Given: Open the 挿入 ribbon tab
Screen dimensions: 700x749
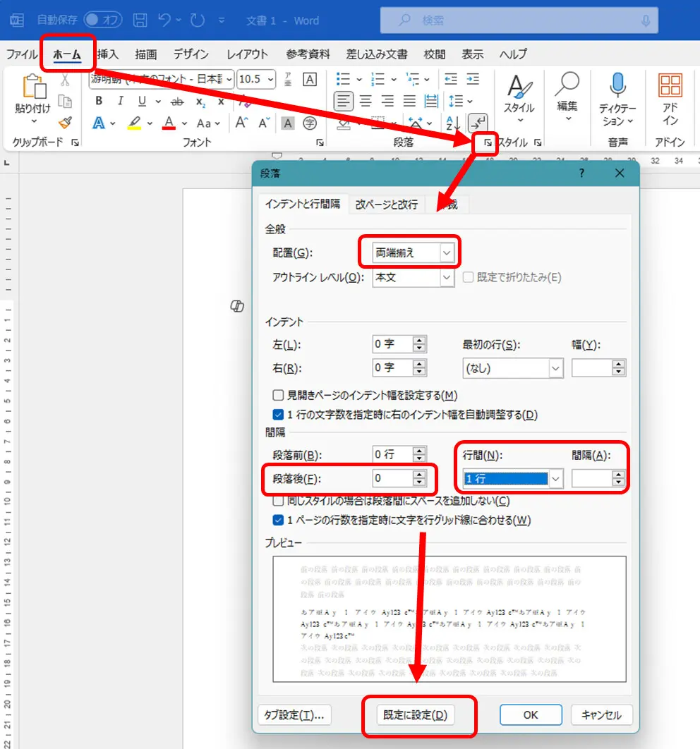Looking at the screenshot, I should coord(108,54).
